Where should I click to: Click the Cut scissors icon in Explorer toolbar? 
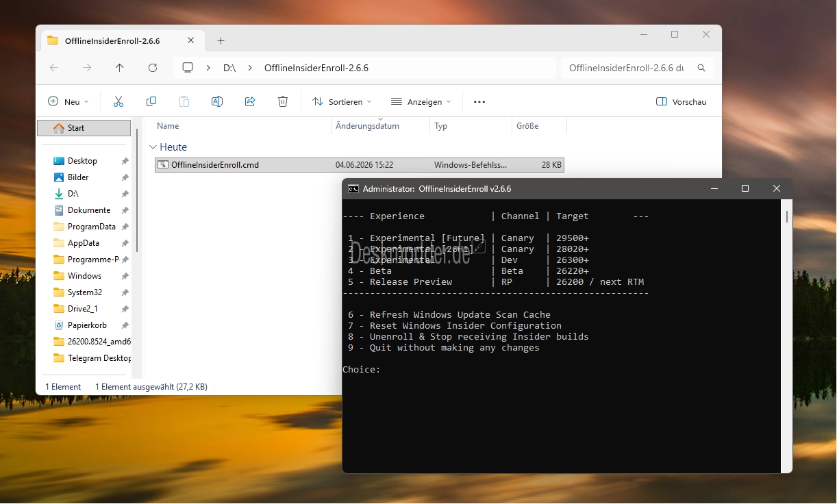(118, 101)
